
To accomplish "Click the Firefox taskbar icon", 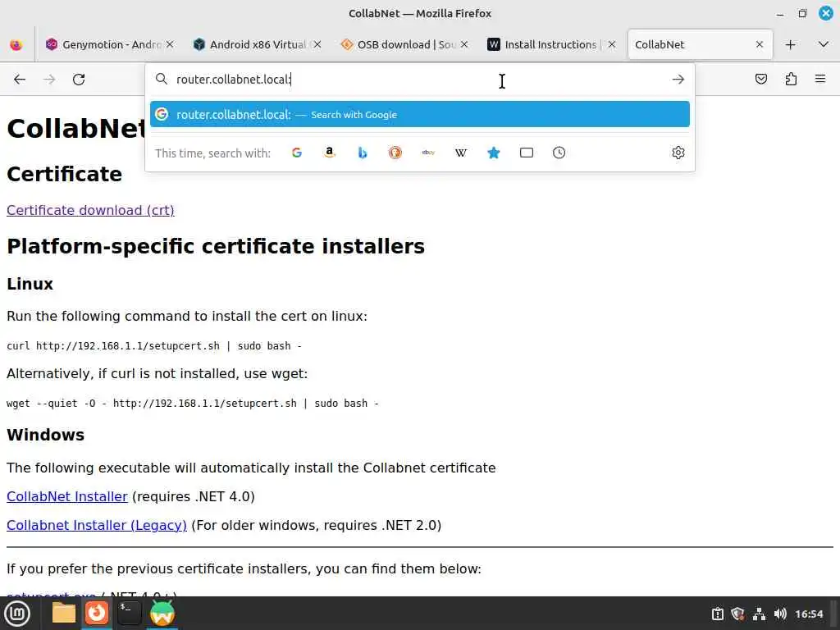I will (x=97, y=614).
